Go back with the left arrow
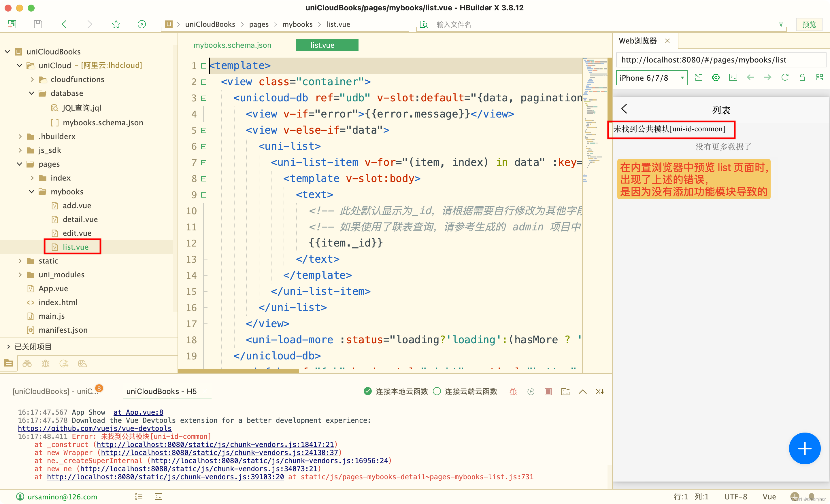This screenshot has height=504, width=830. click(64, 24)
